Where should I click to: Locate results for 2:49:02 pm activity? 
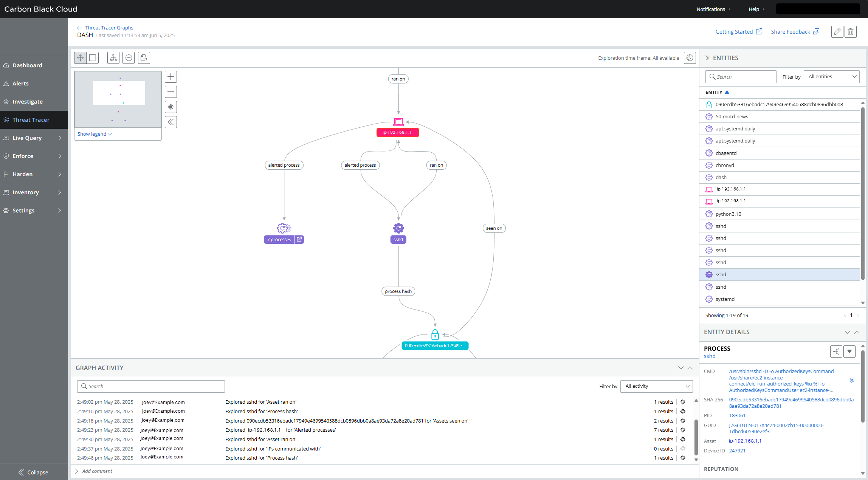click(x=683, y=402)
